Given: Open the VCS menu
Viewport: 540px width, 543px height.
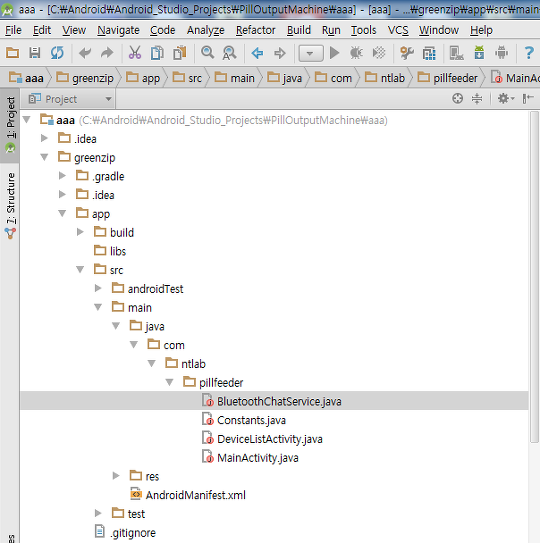Looking at the screenshot, I should tap(398, 30).
